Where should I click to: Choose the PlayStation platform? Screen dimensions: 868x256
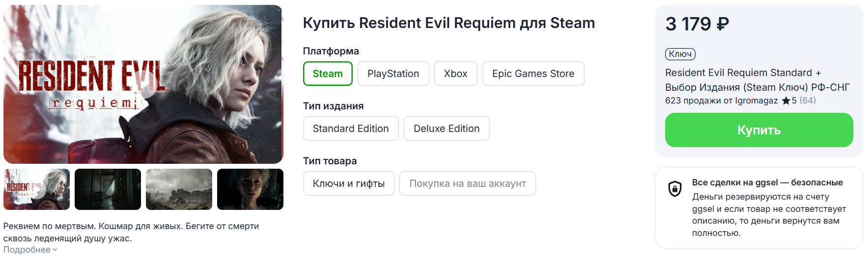coord(393,74)
